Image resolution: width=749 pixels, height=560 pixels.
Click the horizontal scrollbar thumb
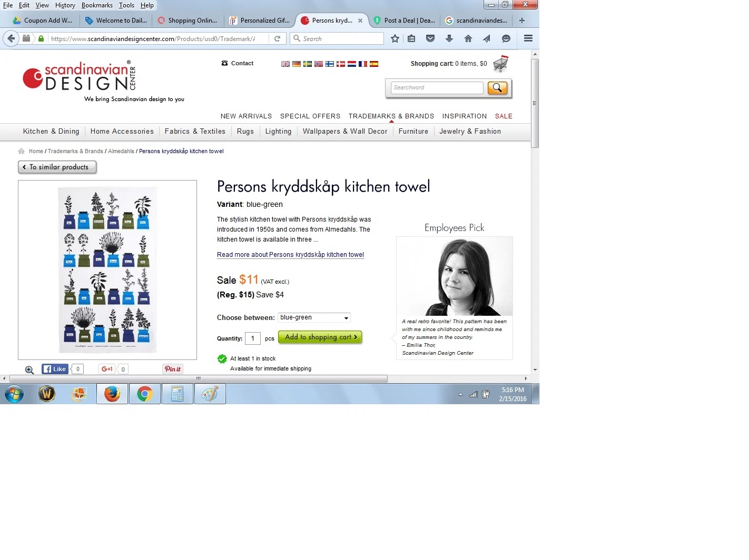pos(199,378)
